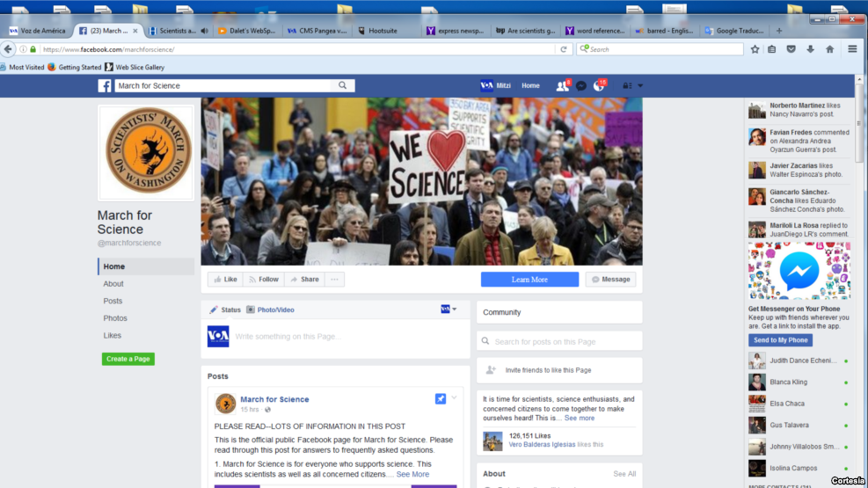Open friend requests icon
Image resolution: width=868 pixels, height=488 pixels.
pyautogui.click(x=563, y=86)
